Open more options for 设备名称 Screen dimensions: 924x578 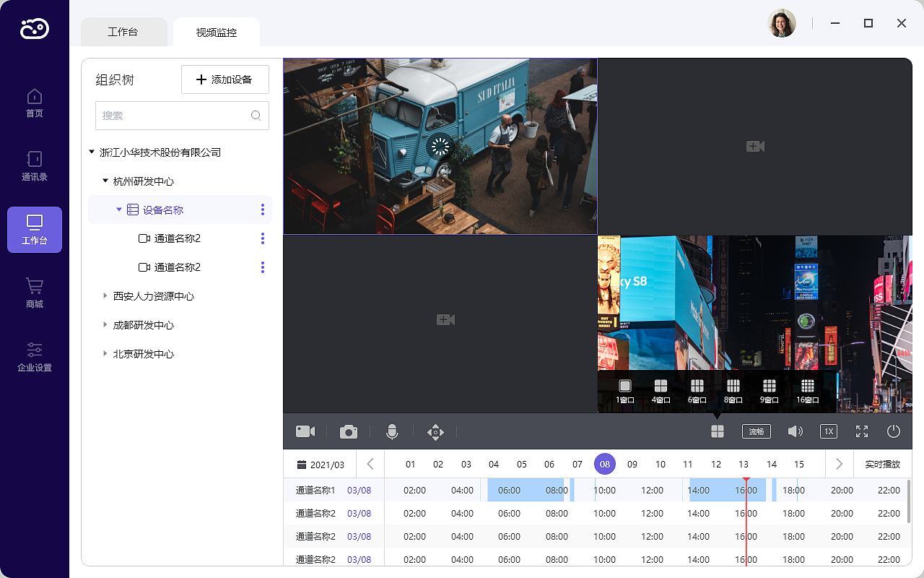[x=263, y=210]
